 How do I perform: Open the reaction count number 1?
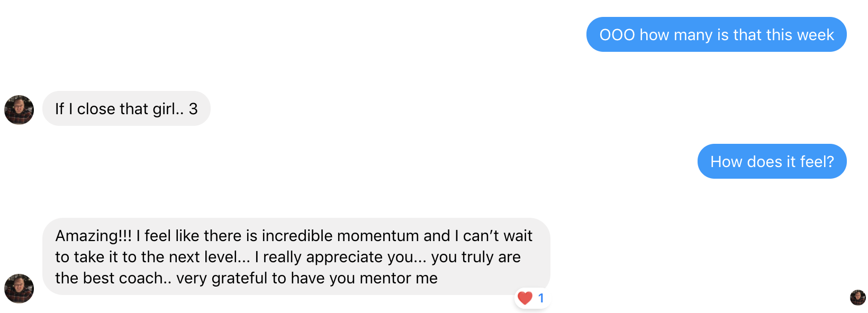pyautogui.click(x=541, y=298)
